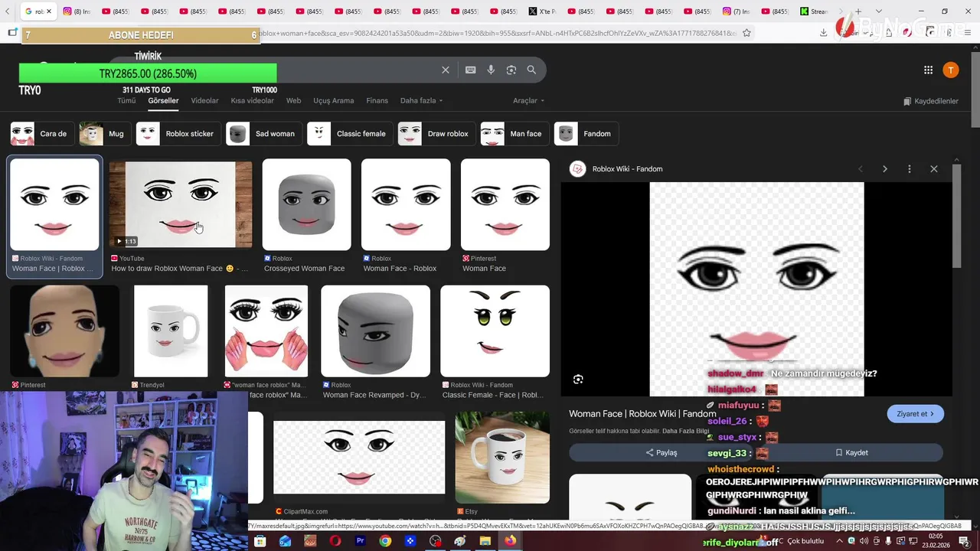
Task: Open the notification center icon
Action: click(962, 541)
